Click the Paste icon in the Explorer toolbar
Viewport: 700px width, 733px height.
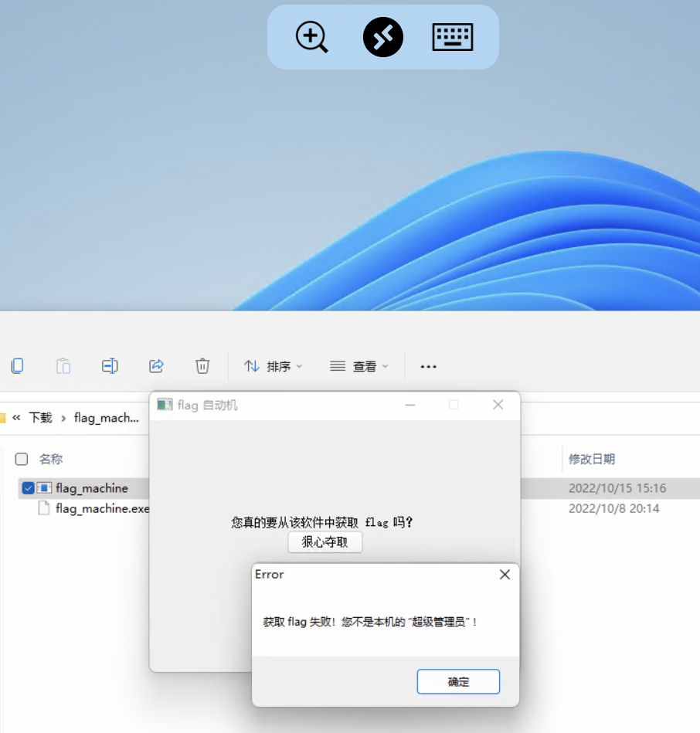coord(63,366)
